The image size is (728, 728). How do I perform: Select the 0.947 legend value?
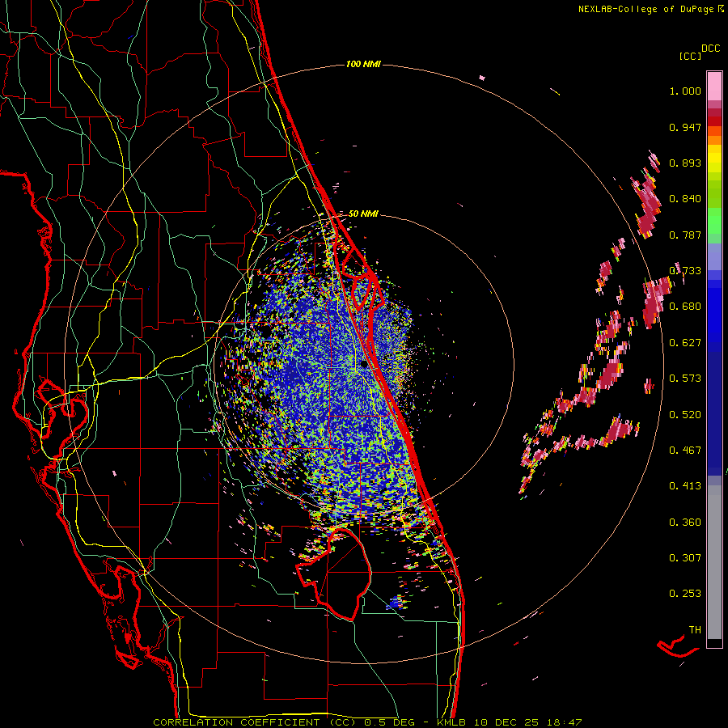coord(685,127)
